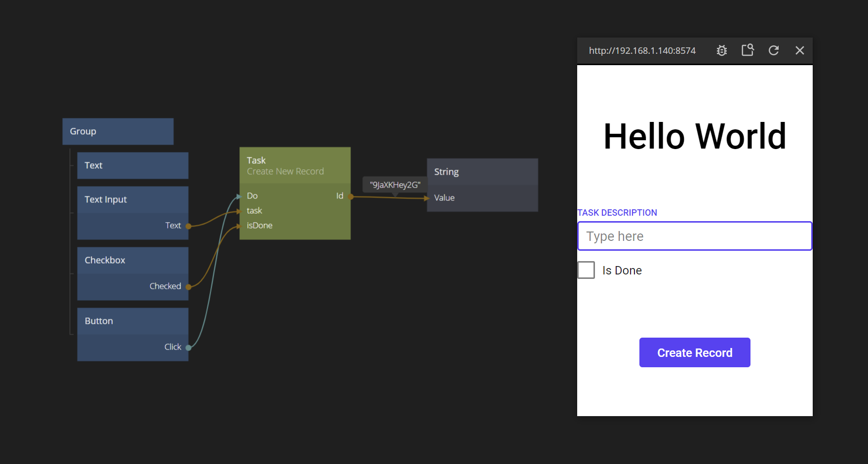Select the String node header

482,172
